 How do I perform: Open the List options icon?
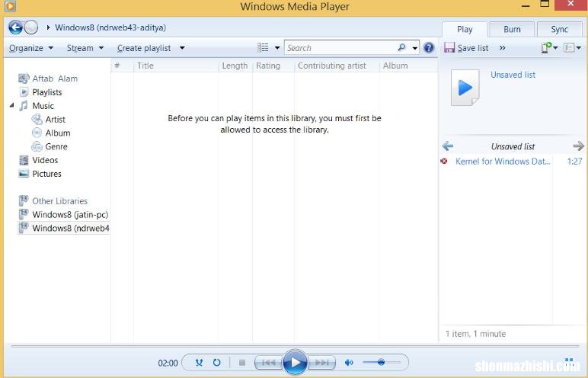click(x=569, y=48)
